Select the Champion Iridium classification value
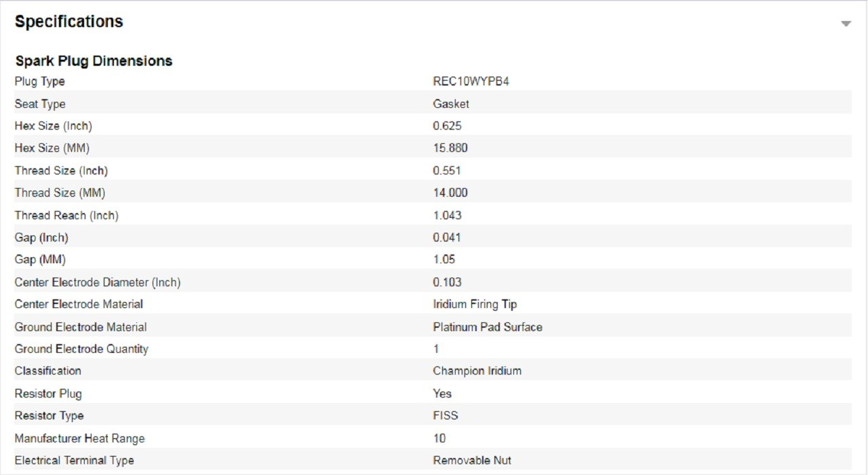 477,370
